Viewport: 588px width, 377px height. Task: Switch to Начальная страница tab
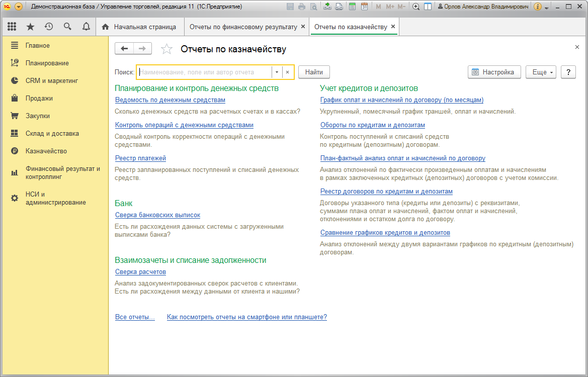(x=140, y=27)
